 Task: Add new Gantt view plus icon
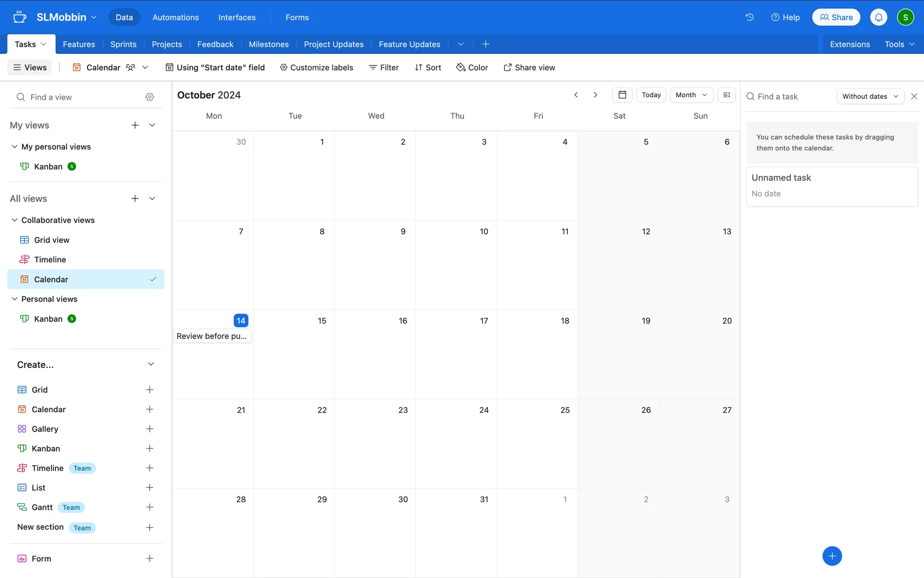[x=150, y=507]
